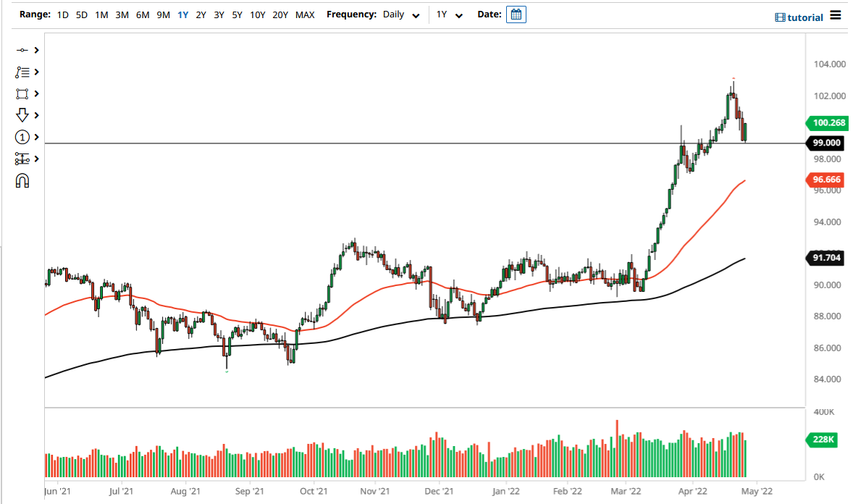Click the red 96.666 price tag
Image resolution: width=853 pixels, height=504 pixels.
pos(825,180)
